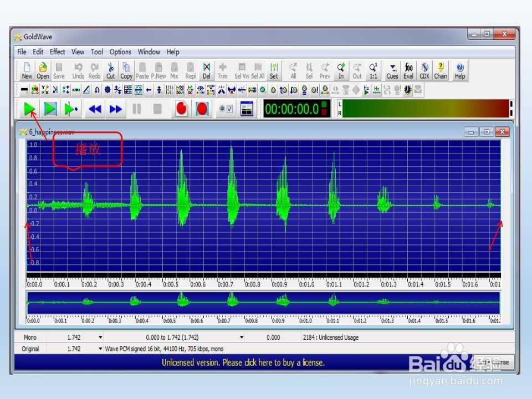Screen dimensions: 532x399
Task: Rewind playback with double left arrows
Action: point(95,109)
